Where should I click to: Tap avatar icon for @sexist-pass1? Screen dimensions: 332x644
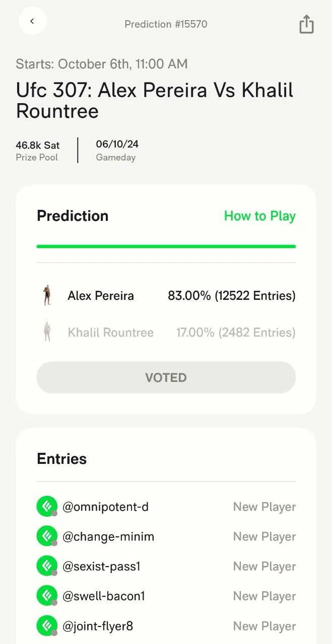coord(47,567)
